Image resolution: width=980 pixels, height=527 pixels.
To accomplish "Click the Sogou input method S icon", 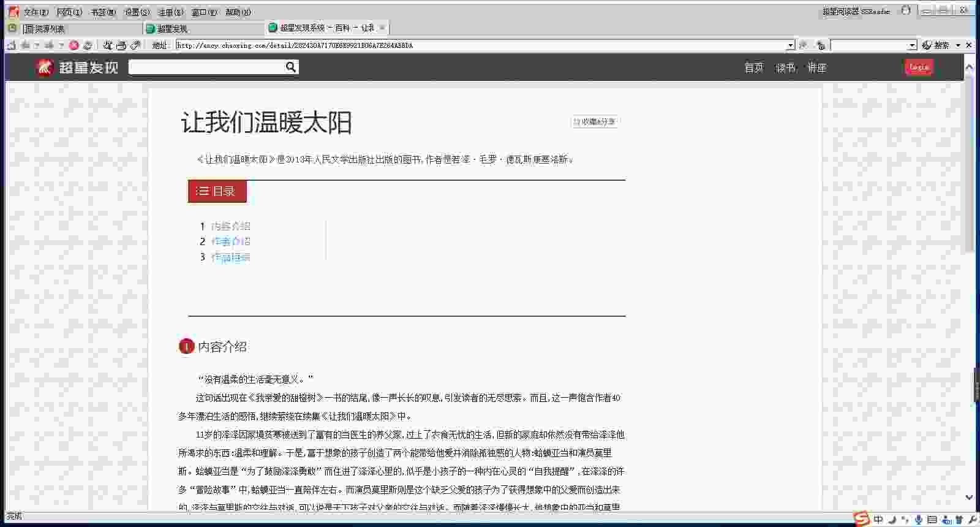I will pyautogui.click(x=861, y=519).
